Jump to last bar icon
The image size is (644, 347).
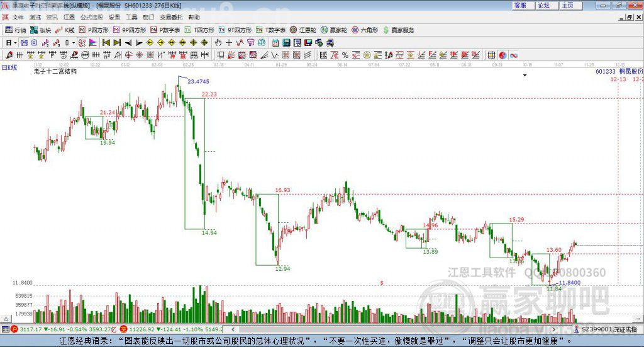117,43
